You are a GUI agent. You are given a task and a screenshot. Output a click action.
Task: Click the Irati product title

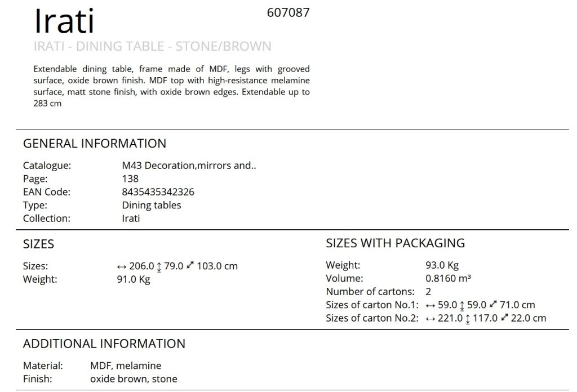click(64, 21)
